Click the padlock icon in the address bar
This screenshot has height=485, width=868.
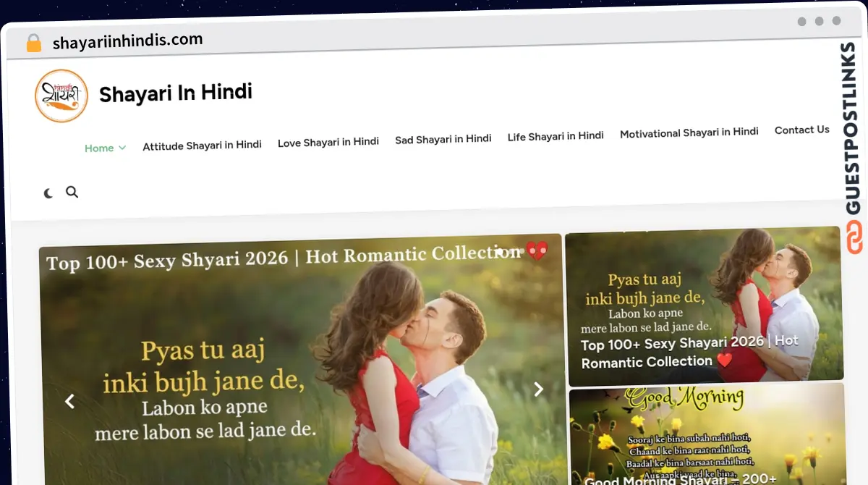pos(33,43)
